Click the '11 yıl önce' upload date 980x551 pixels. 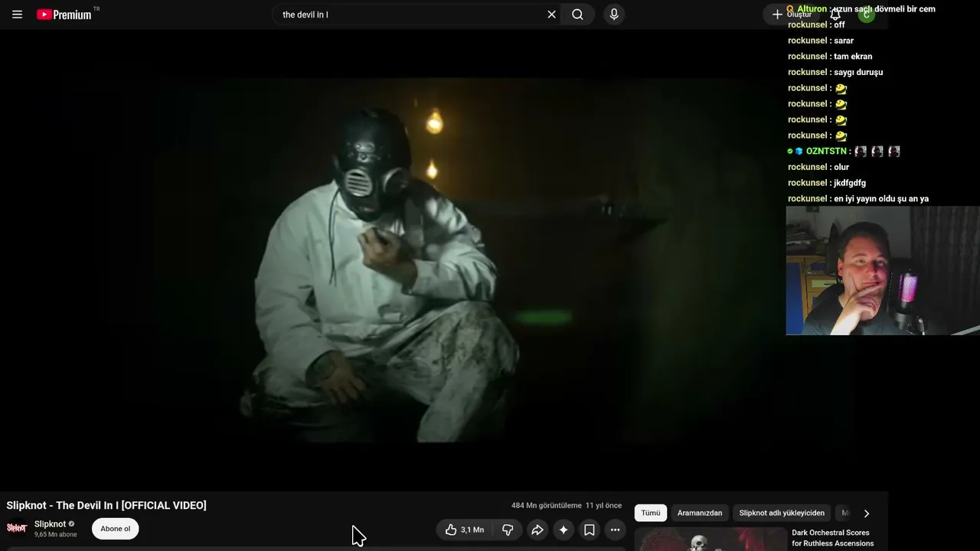[x=603, y=506]
